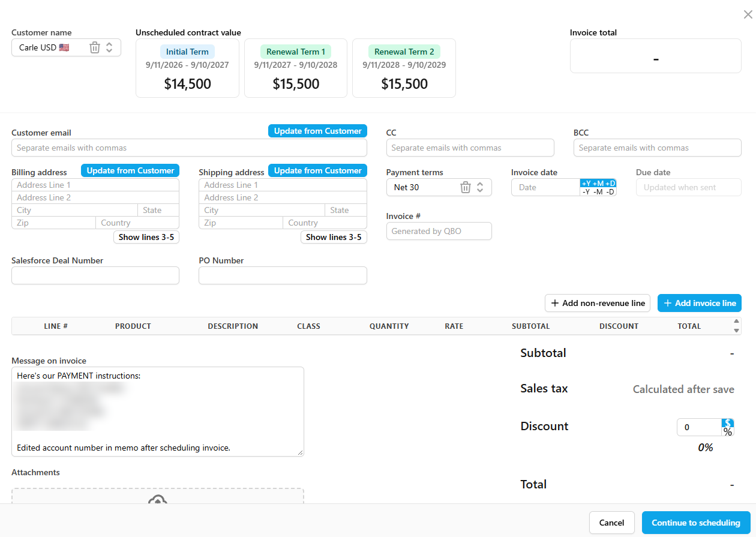Select the Initial Term contract card

[x=187, y=68]
